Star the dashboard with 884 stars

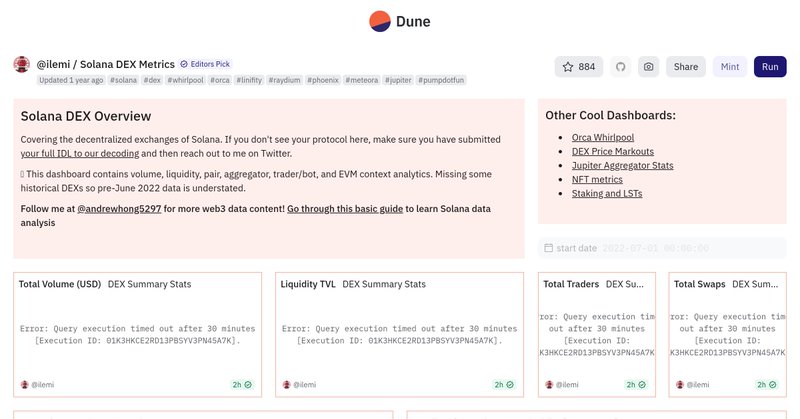pyautogui.click(x=579, y=67)
